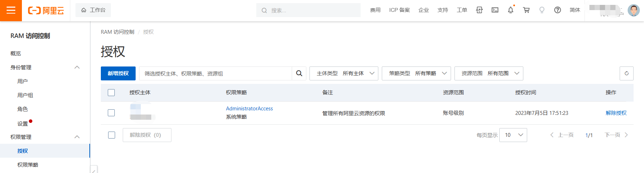Image resolution: width=644 pixels, height=173 pixels.
Task: Go to 概览 in sidebar
Action: click(x=16, y=53)
